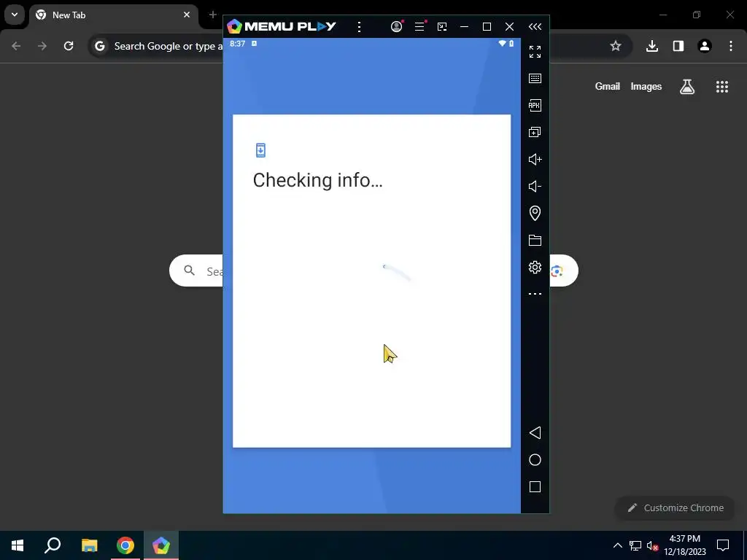This screenshot has width=747, height=560.
Task: Show hidden system tray icons
Action: point(617,545)
